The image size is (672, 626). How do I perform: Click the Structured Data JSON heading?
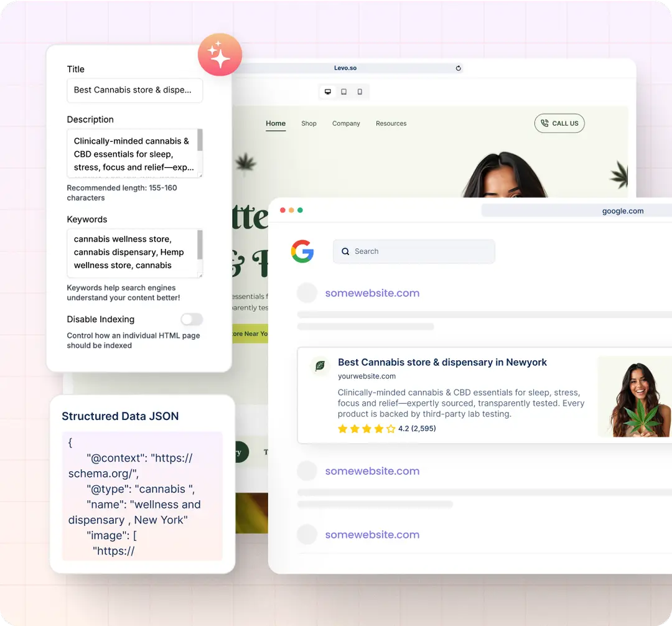pyautogui.click(x=120, y=416)
